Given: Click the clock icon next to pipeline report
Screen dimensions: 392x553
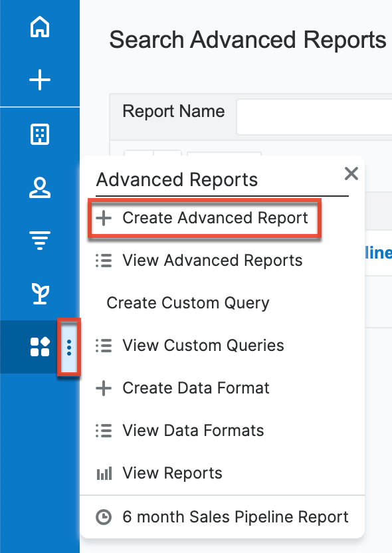Looking at the screenshot, I should [104, 516].
